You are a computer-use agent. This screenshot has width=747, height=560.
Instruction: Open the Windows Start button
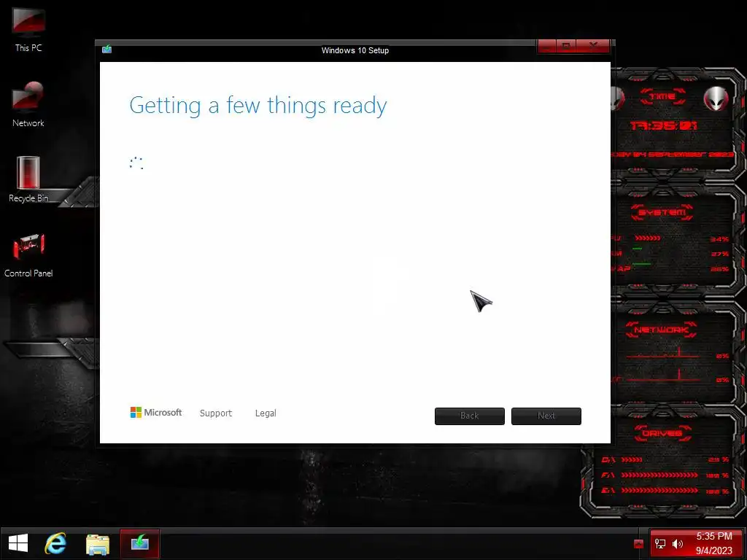point(18,543)
